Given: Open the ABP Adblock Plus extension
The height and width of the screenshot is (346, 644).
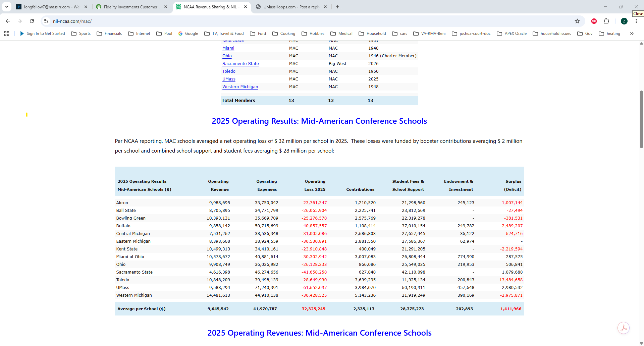Looking at the screenshot, I should [x=594, y=21].
